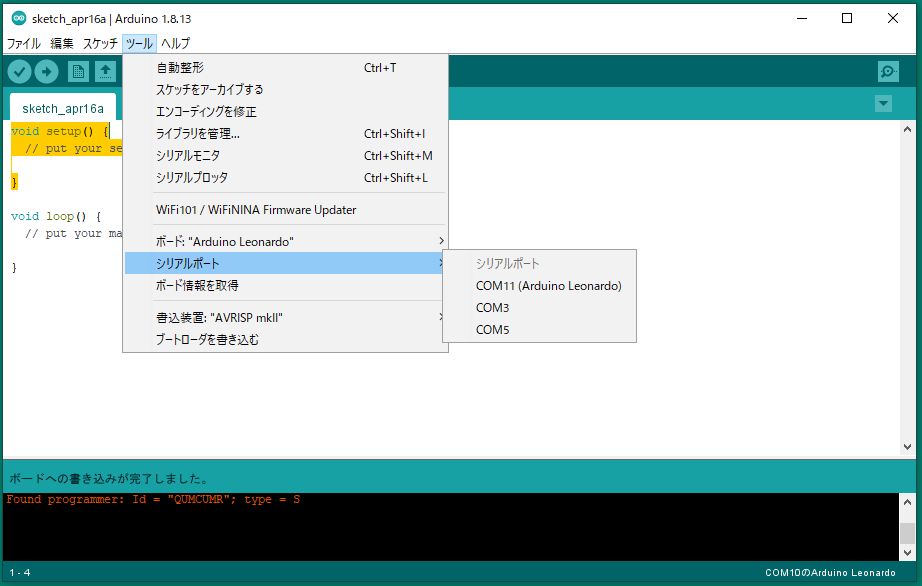Image resolution: width=922 pixels, height=586 pixels.
Task: Launch WiFi101 / WiFiNINA Firmware Updater
Action: (286, 210)
